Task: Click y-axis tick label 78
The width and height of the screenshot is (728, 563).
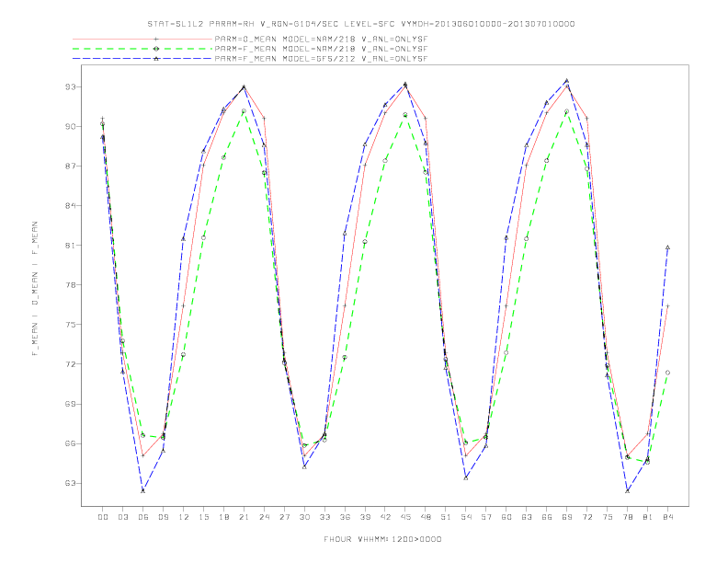Action: 71,285
